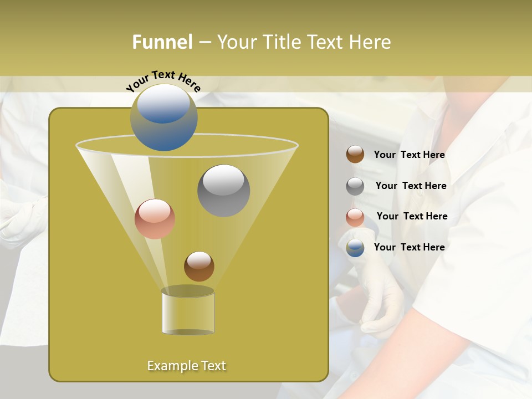532x399 pixels.
Task: Click the legend text next to brown sphere
Action: coord(409,155)
